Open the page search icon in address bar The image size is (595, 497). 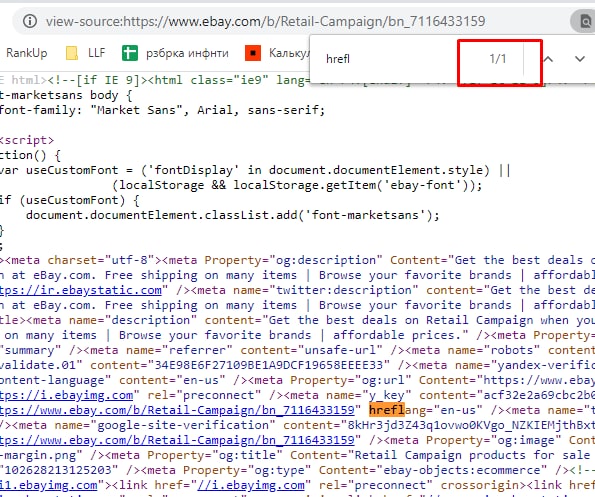(x=585, y=22)
